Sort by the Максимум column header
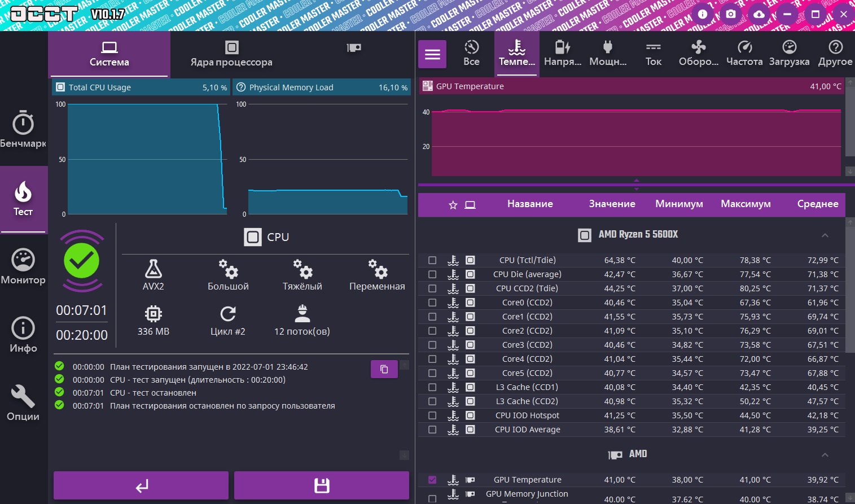The image size is (855, 504). (746, 204)
